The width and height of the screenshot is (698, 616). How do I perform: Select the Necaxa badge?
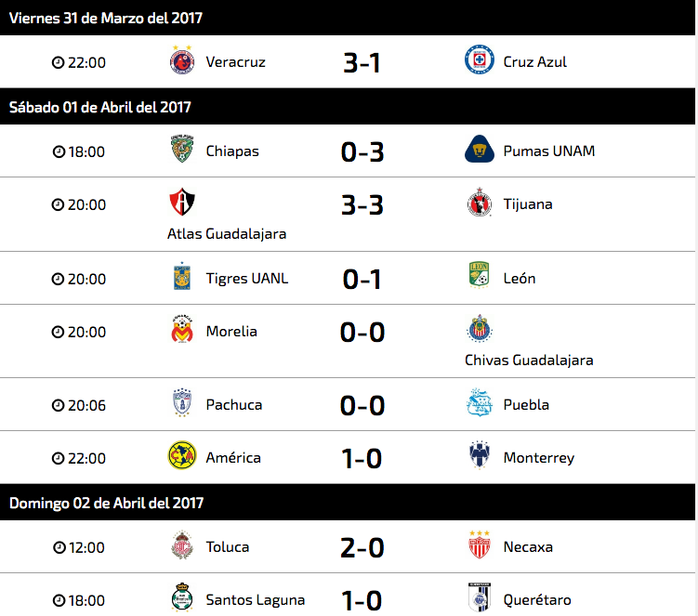(x=479, y=544)
